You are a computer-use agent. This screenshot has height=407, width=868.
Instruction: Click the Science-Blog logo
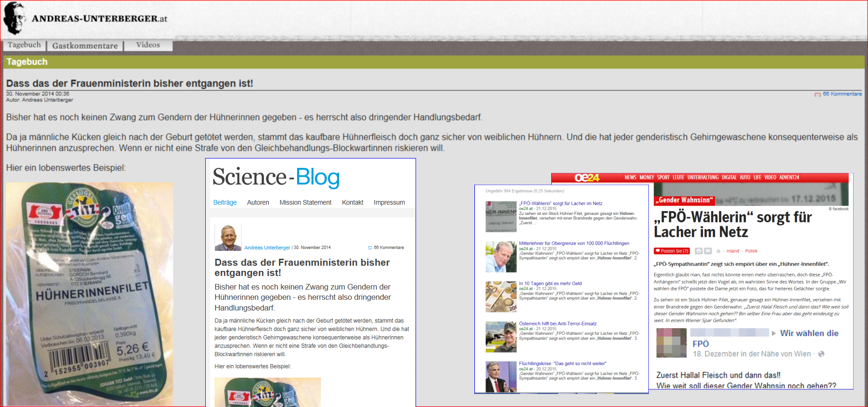point(276,177)
